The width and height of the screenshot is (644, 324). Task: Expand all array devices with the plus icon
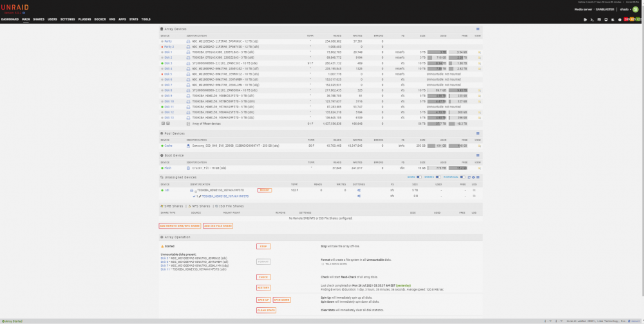pyautogui.click(x=163, y=123)
